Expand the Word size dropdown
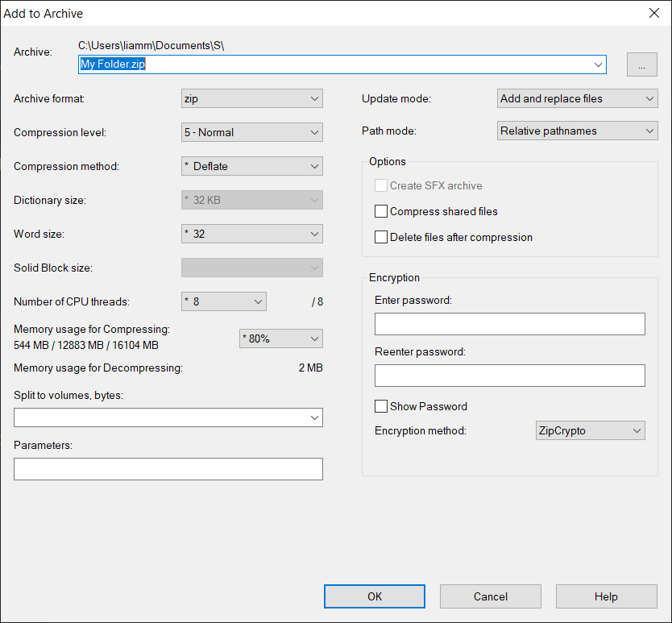672x623 pixels. pyautogui.click(x=252, y=234)
